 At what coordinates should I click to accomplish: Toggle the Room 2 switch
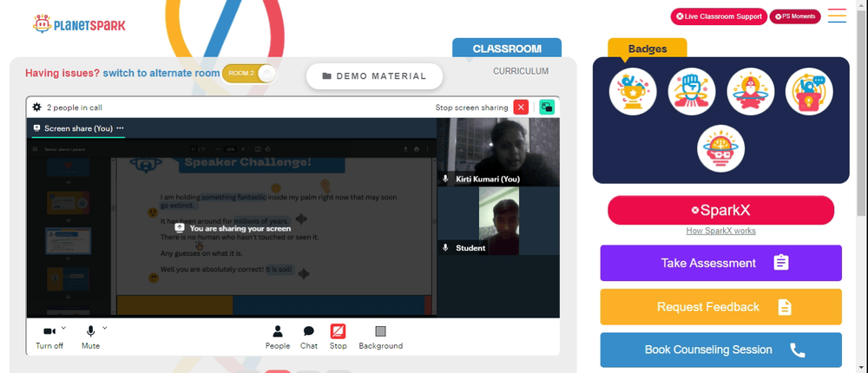(x=249, y=74)
